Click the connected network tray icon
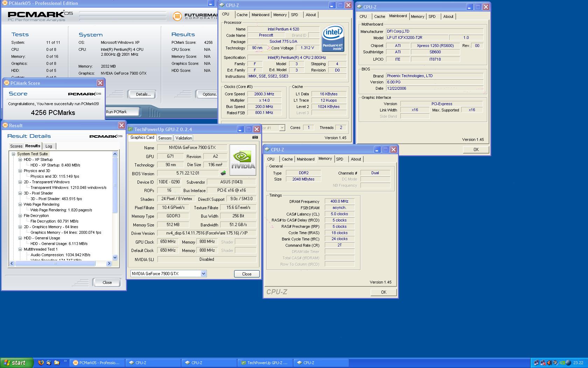The image size is (588, 368). pos(537,363)
